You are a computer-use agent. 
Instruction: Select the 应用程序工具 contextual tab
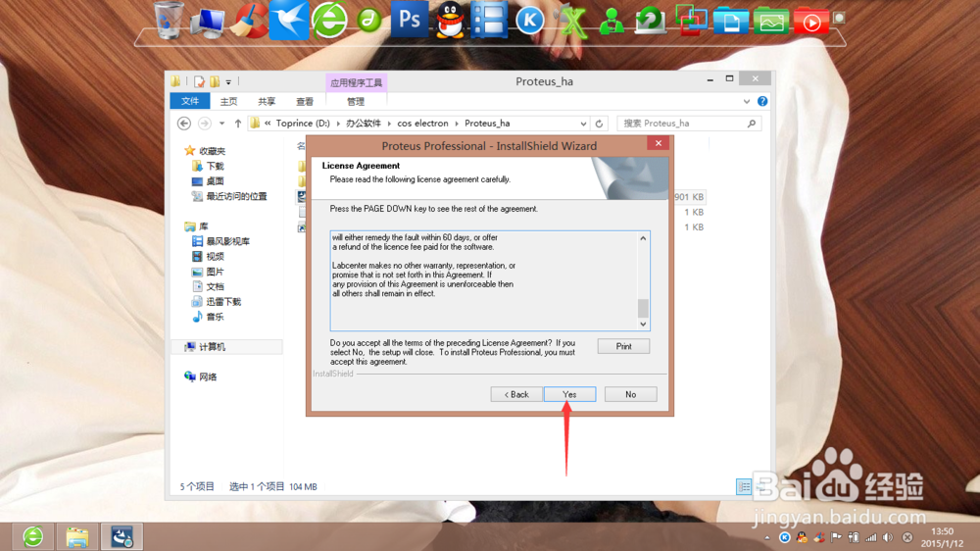click(x=357, y=82)
